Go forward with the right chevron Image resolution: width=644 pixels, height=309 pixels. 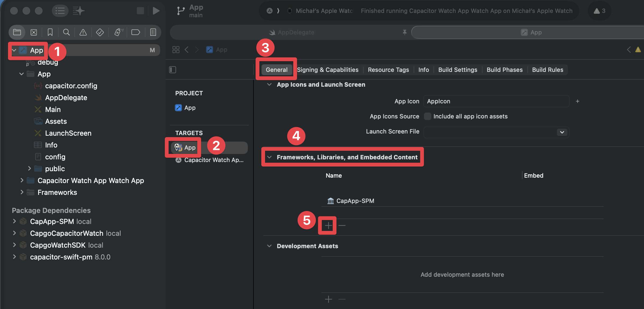pyautogui.click(x=197, y=50)
